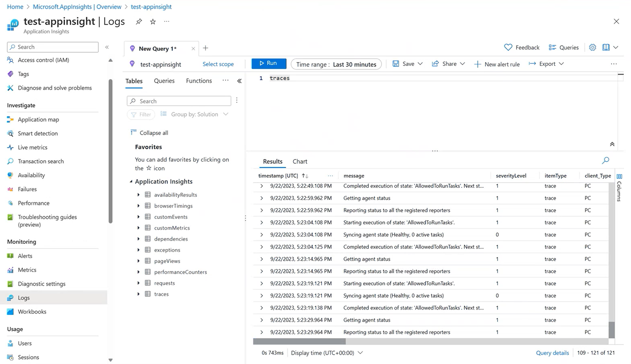Expand the exceptions table node
This screenshot has height=364, width=631.
tap(139, 250)
